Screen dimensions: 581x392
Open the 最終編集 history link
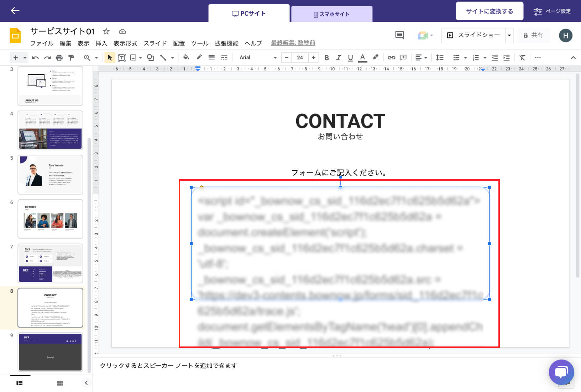(x=293, y=43)
